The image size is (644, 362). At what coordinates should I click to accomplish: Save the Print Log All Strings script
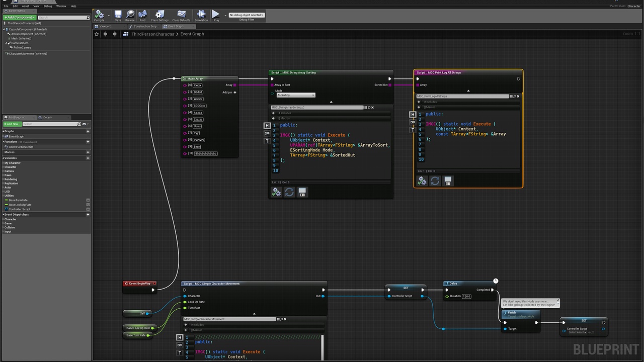[448, 181]
